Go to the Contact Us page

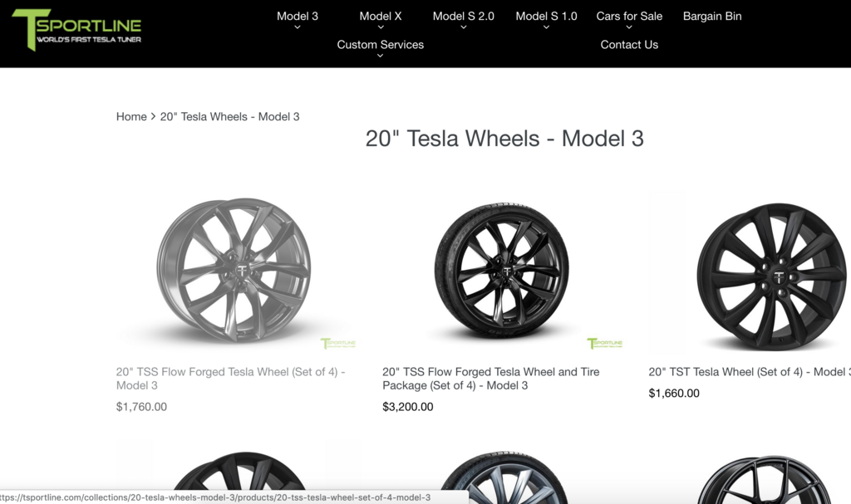(x=629, y=45)
